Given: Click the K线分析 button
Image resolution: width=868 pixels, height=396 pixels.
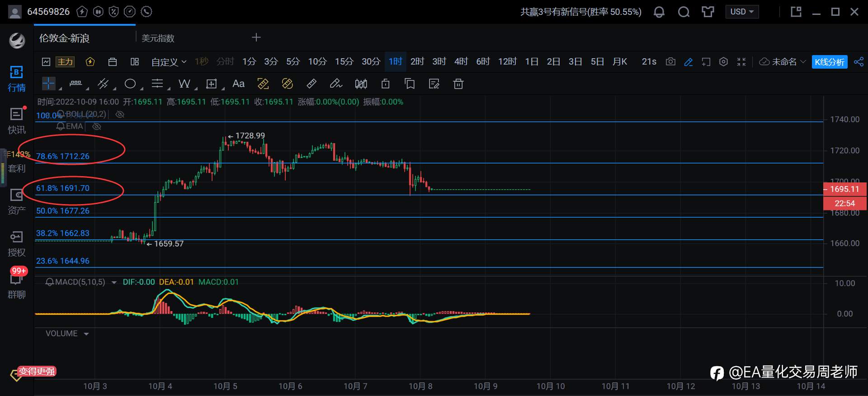Looking at the screenshot, I should (830, 62).
